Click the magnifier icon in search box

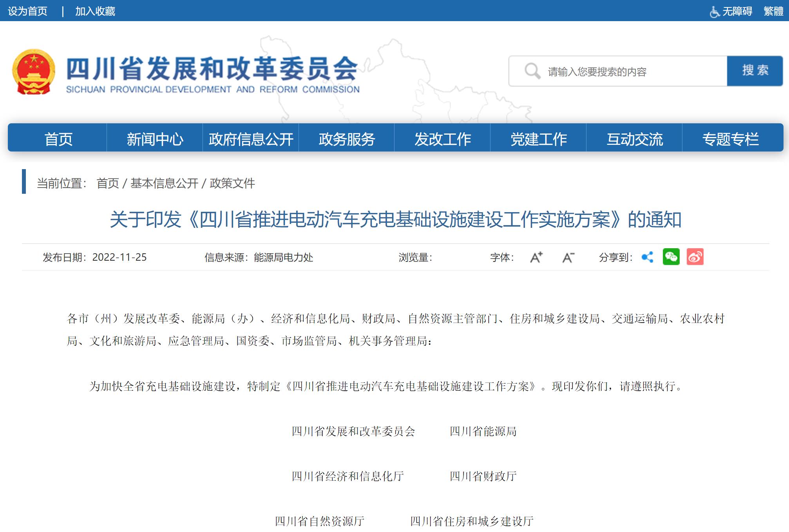tap(532, 71)
